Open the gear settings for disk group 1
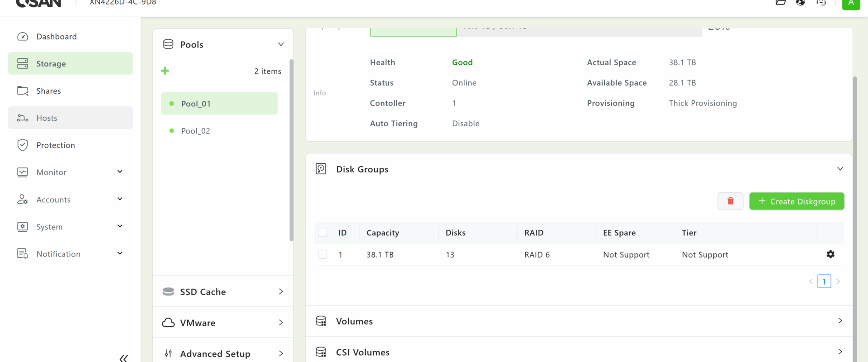Screen dimensions: 868x362 coord(830,254)
